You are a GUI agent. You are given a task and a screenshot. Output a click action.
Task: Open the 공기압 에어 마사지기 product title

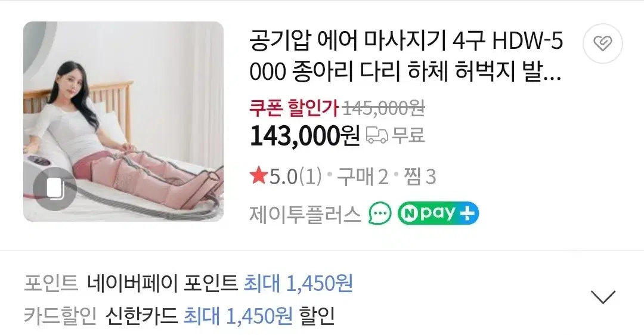coord(406,57)
